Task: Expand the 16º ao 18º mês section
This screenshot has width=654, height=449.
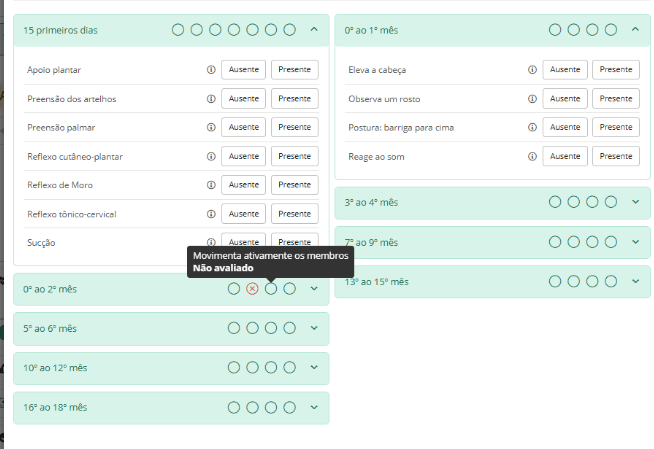Action: [314, 407]
